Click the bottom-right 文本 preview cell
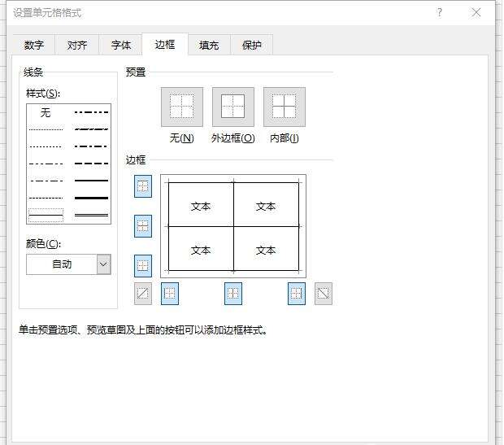 pos(266,251)
